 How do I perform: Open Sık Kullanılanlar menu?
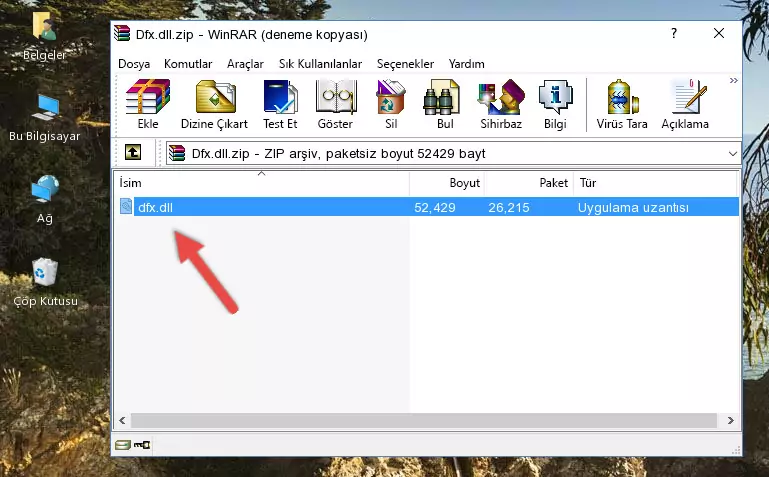(320, 64)
